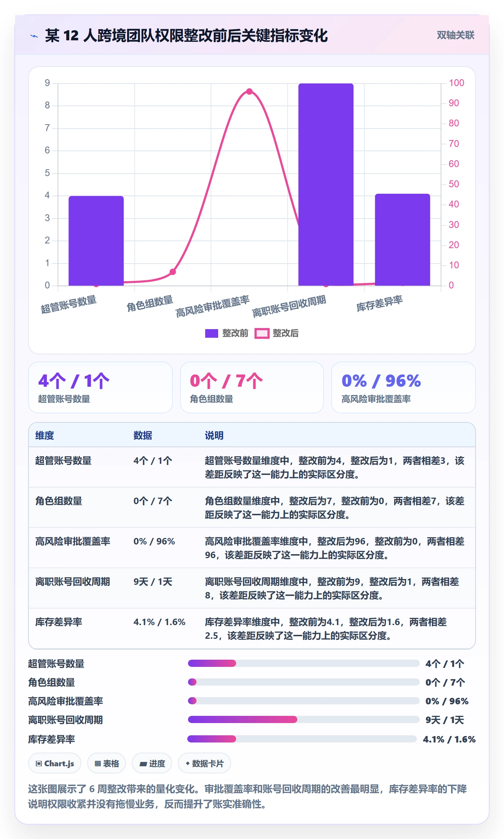The height and width of the screenshot is (839, 504).
Task: Click the 超管账号数量 x-axis label
Action: pos(68,305)
